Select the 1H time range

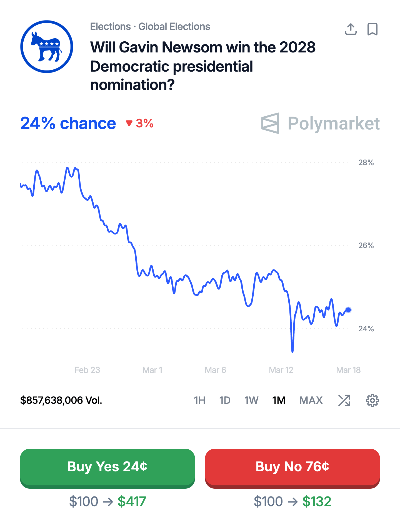(x=199, y=400)
